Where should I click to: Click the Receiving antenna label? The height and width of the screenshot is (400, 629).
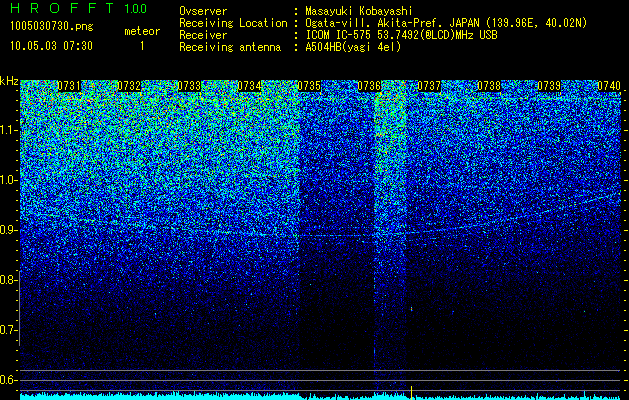[x=230, y=47]
